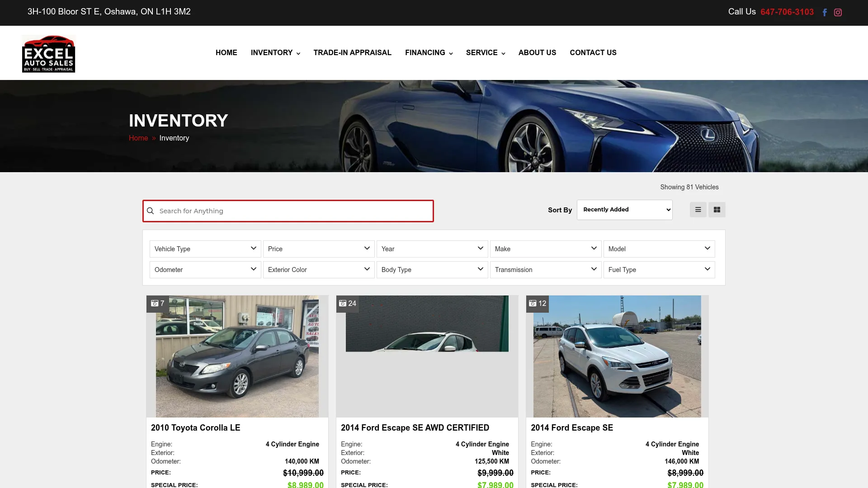Image resolution: width=868 pixels, height=488 pixels.
Task: Open 2010 Toyota Corolla LE listing title
Action: coord(196,428)
